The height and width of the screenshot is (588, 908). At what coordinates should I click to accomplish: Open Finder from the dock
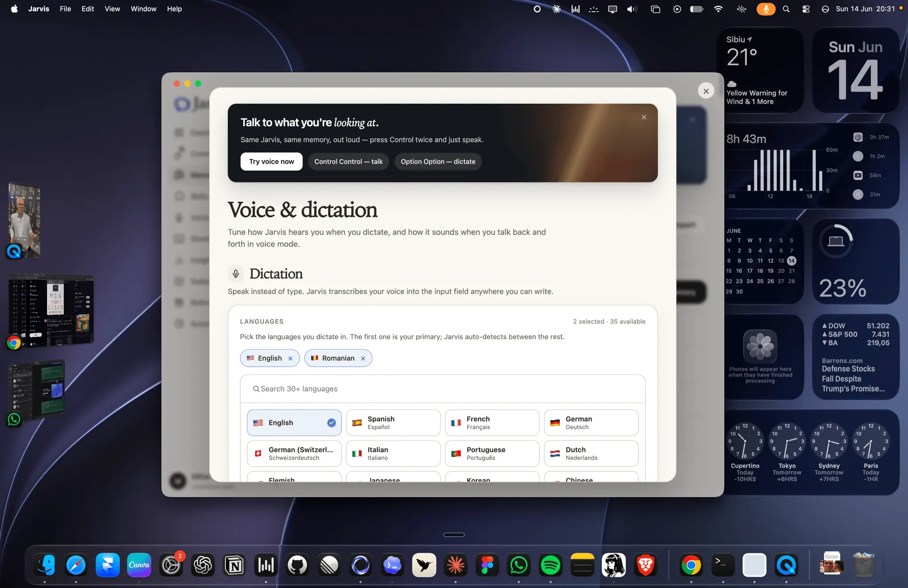tap(44, 565)
